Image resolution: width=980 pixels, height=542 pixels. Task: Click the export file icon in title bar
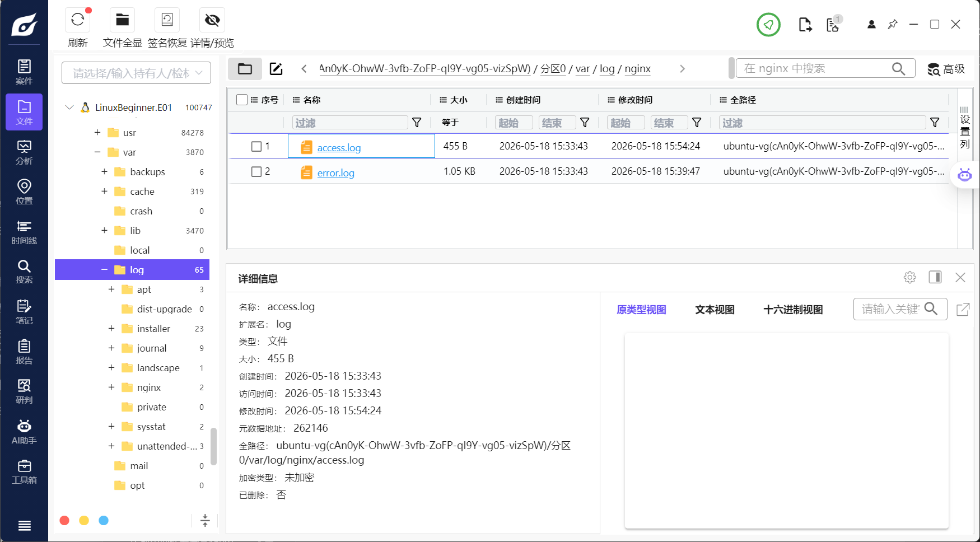pyautogui.click(x=805, y=25)
